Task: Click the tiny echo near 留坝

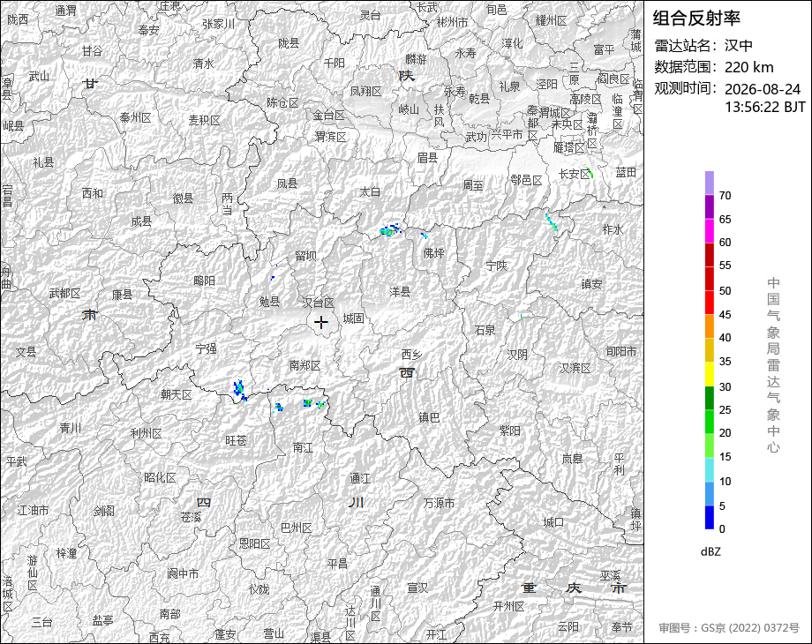Action: pos(273,278)
